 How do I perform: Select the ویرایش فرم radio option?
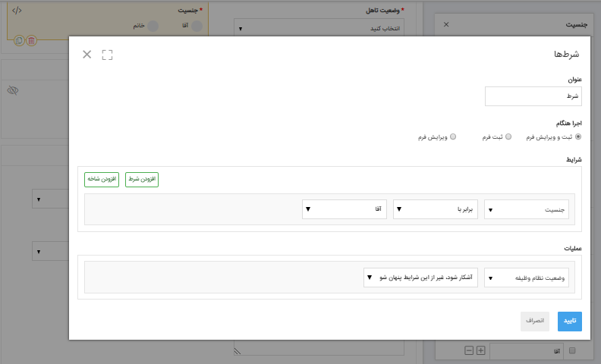pos(453,137)
